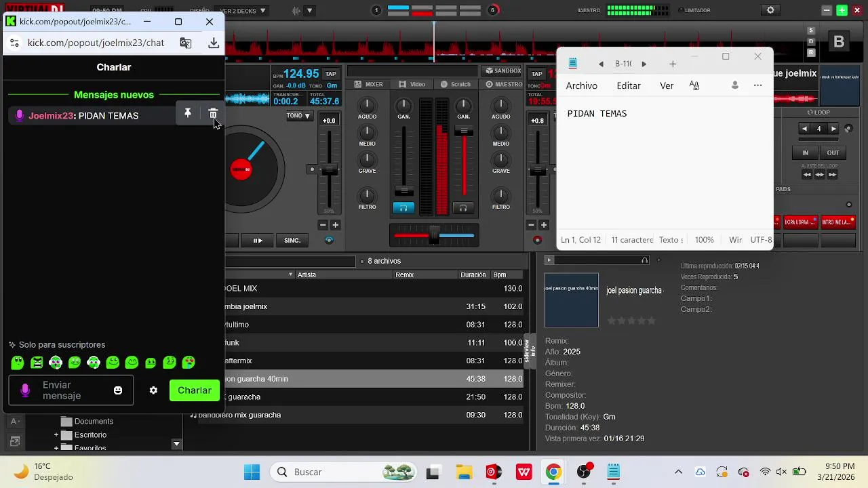The width and height of the screenshot is (868, 488).
Task: Open the Windows Start menu
Action: [x=252, y=472]
